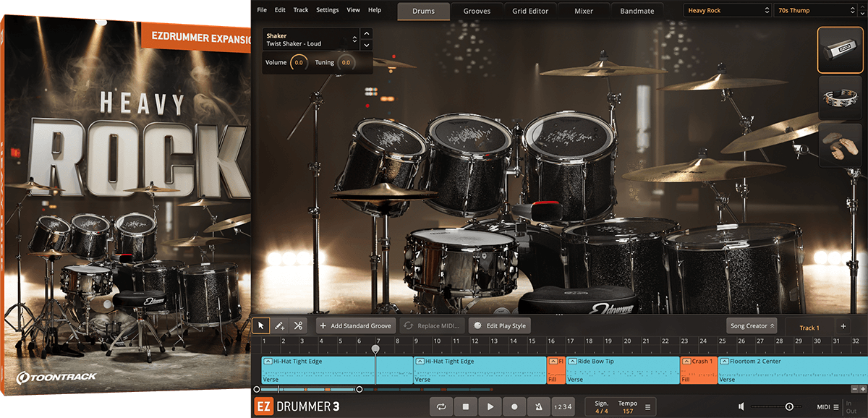Click the master volume slider handle

pyautogui.click(x=789, y=407)
